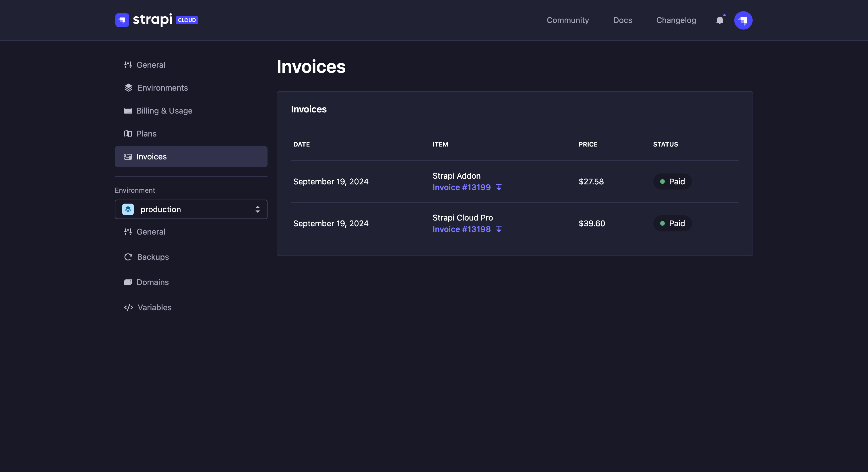The height and width of the screenshot is (472, 868).
Task: Download Invoice #13198 using its download icon
Action: click(499, 229)
